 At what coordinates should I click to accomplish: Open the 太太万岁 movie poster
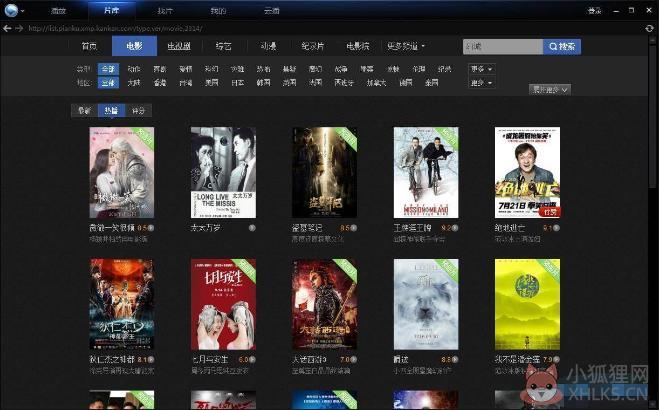click(x=223, y=173)
